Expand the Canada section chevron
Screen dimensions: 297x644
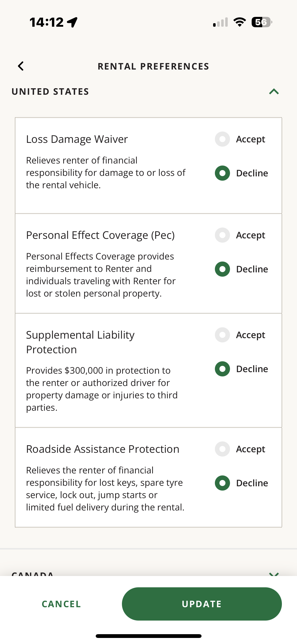[274, 573]
